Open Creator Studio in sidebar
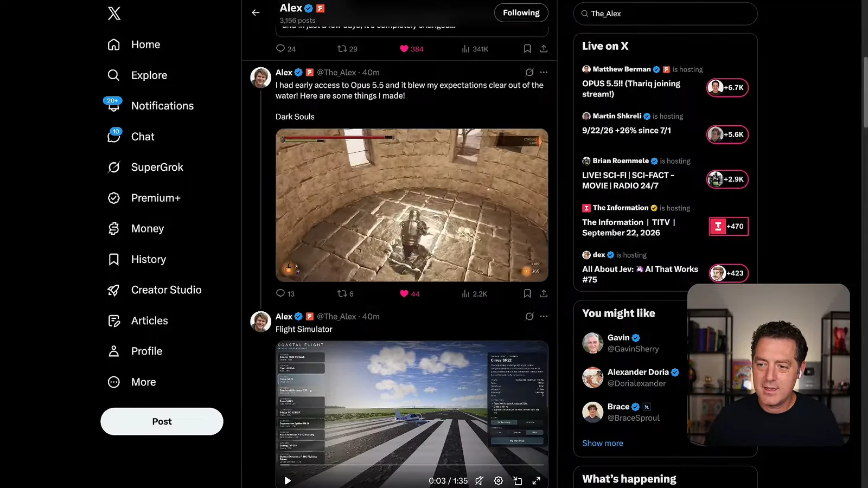The width and height of the screenshot is (868, 488). (155, 290)
